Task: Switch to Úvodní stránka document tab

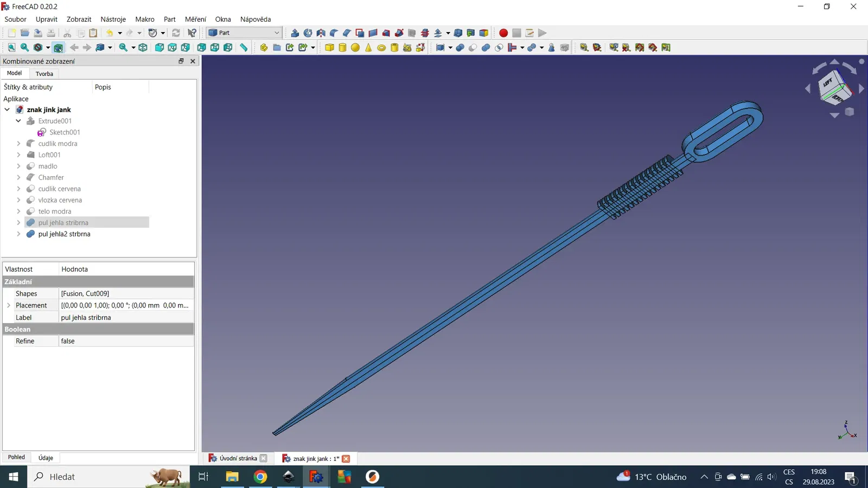Action: tap(238, 459)
